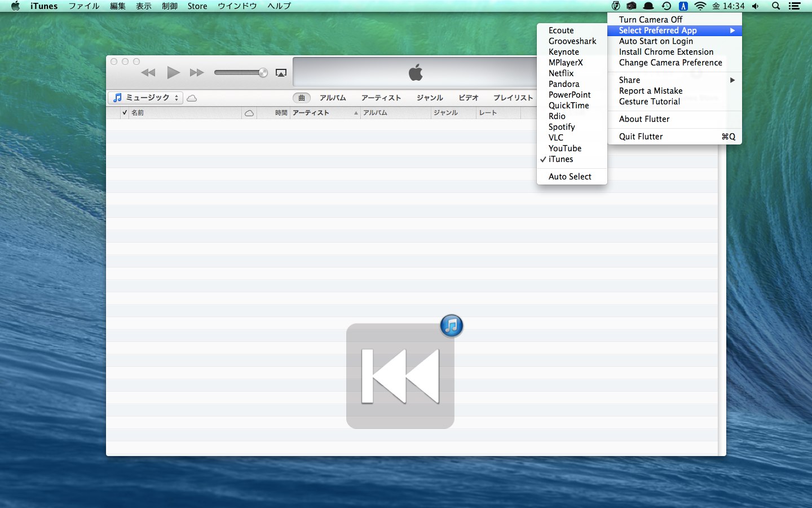The height and width of the screenshot is (508, 812).
Task: Open the 編集 menu
Action: point(117,6)
